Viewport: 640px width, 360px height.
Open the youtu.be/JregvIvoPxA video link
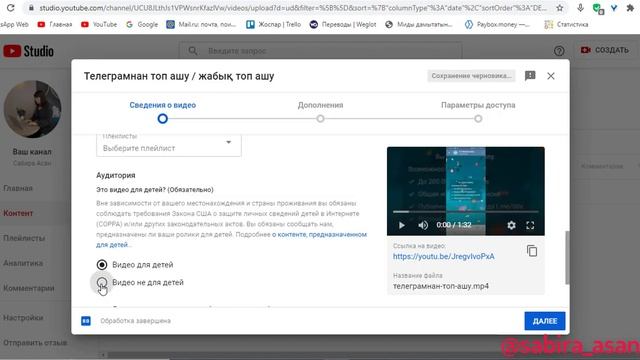pyautogui.click(x=443, y=256)
